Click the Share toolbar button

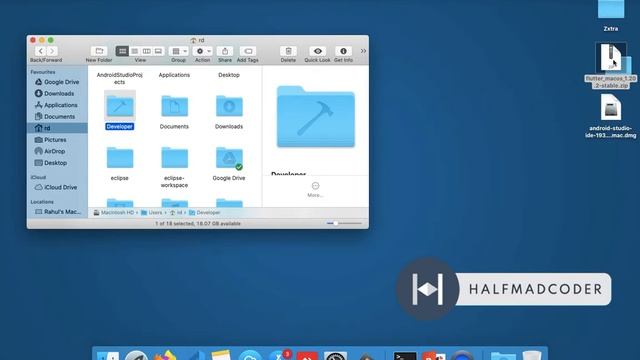pos(225,51)
